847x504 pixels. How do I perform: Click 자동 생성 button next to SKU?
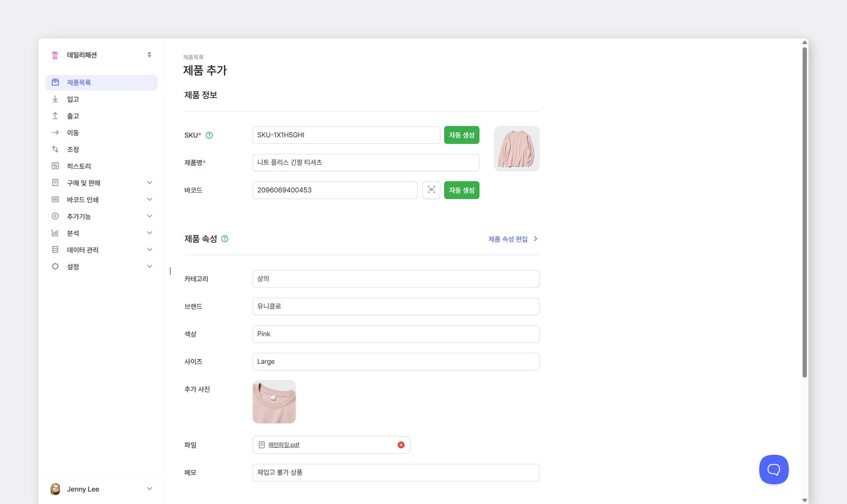[462, 135]
